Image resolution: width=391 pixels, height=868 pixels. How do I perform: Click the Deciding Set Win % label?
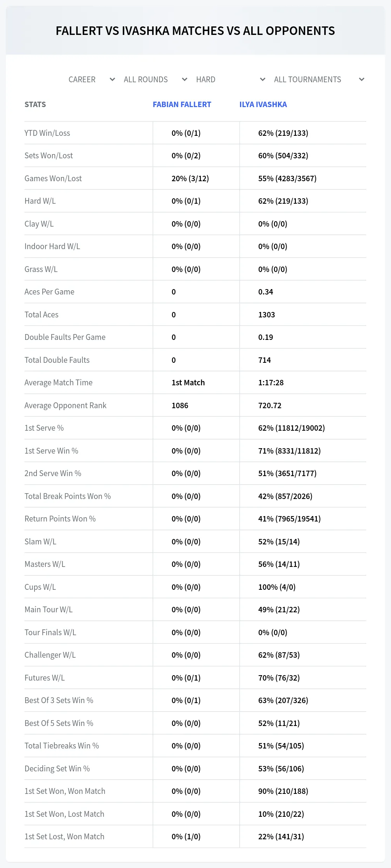click(x=57, y=769)
